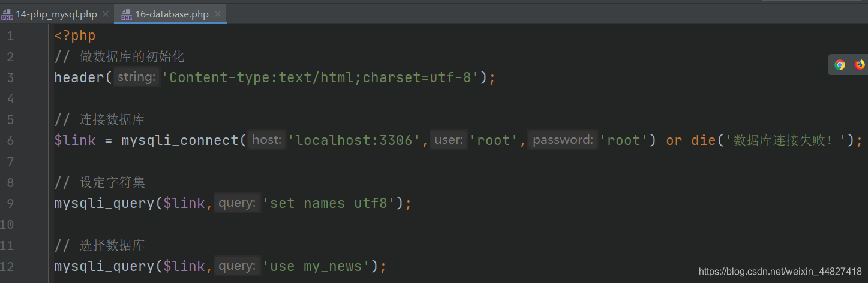Click the 'user:' parameter hint
868x283 pixels.
pyautogui.click(x=449, y=140)
